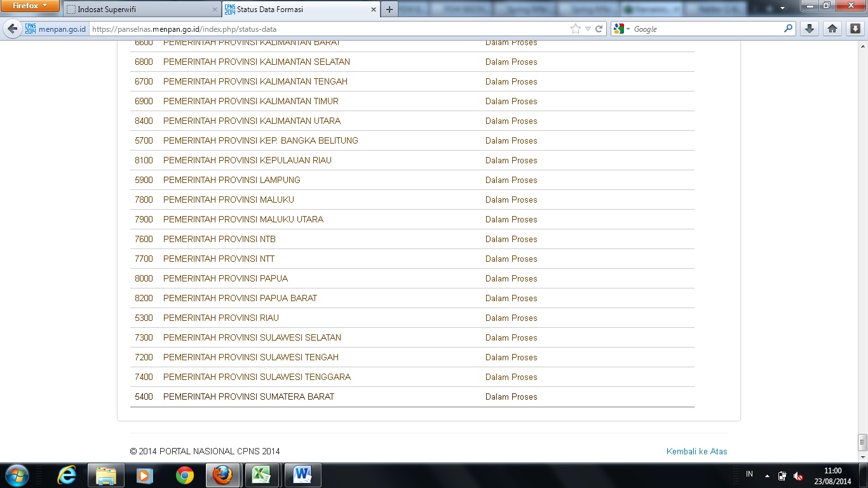
Task: Go to the Firefox home page icon
Action: tap(832, 29)
